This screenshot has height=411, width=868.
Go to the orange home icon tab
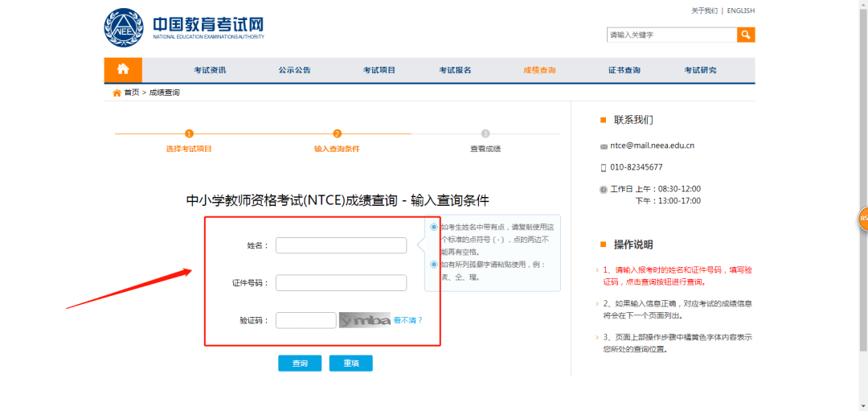(x=123, y=70)
